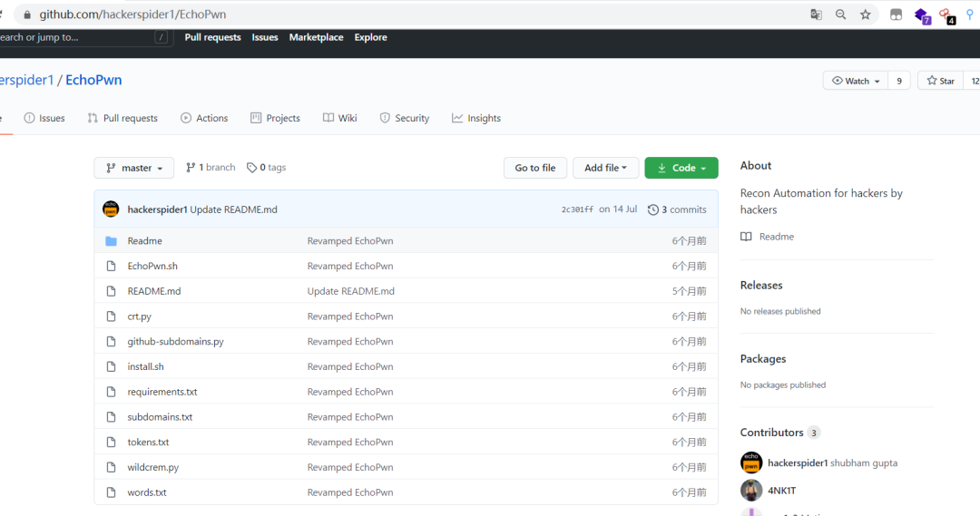Click the lock icon in address bar
This screenshot has width=980, height=516.
(x=27, y=15)
